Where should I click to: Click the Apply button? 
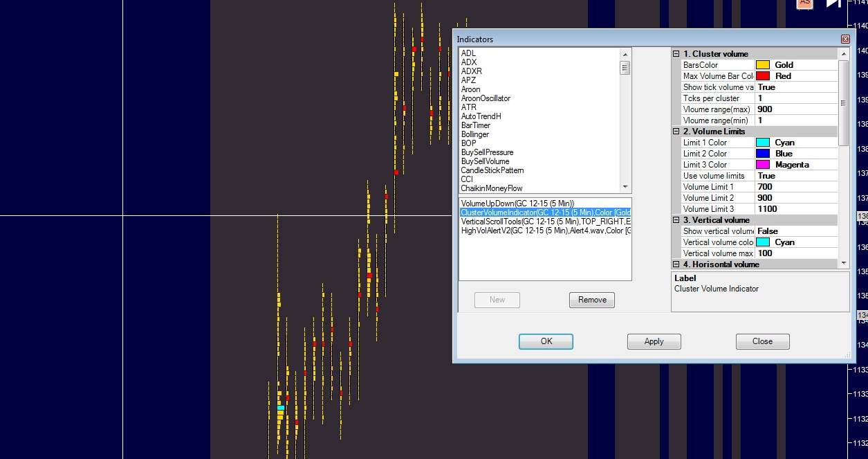(x=654, y=341)
